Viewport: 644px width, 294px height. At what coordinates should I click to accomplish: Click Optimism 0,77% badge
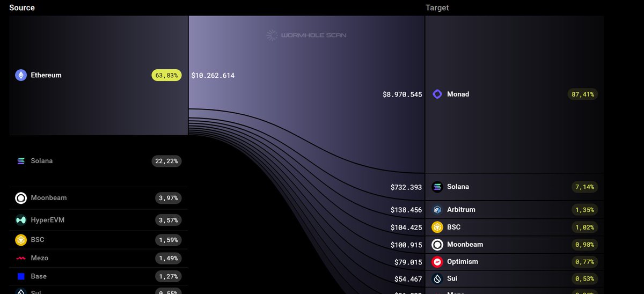(x=584, y=262)
